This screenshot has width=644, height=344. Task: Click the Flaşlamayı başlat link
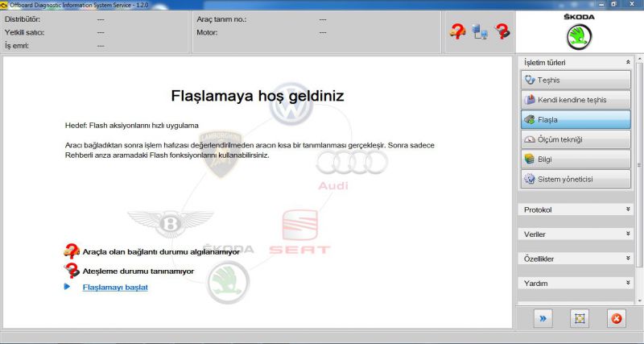tap(115, 288)
